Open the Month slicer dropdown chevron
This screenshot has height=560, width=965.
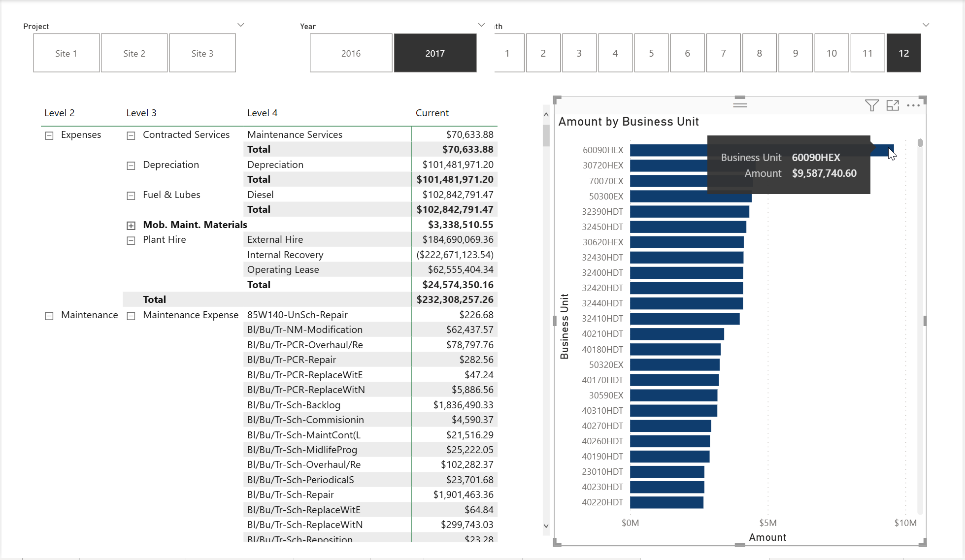point(926,25)
